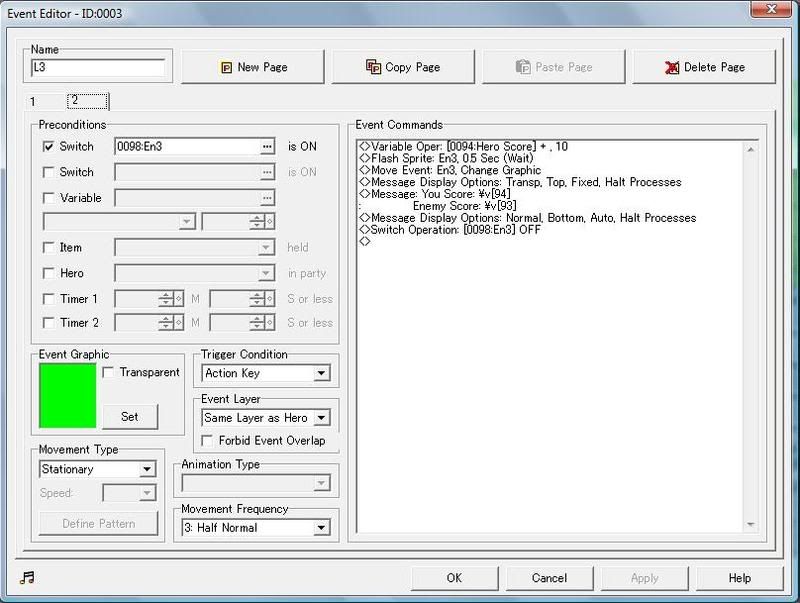
Task: Select event page 2 tab
Action: coord(87,101)
